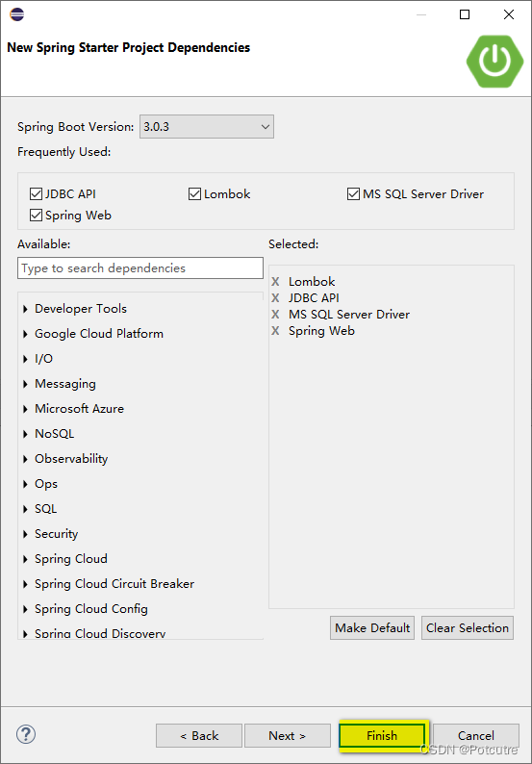Go Back to previous page
This screenshot has height=764, width=532.
click(199, 735)
